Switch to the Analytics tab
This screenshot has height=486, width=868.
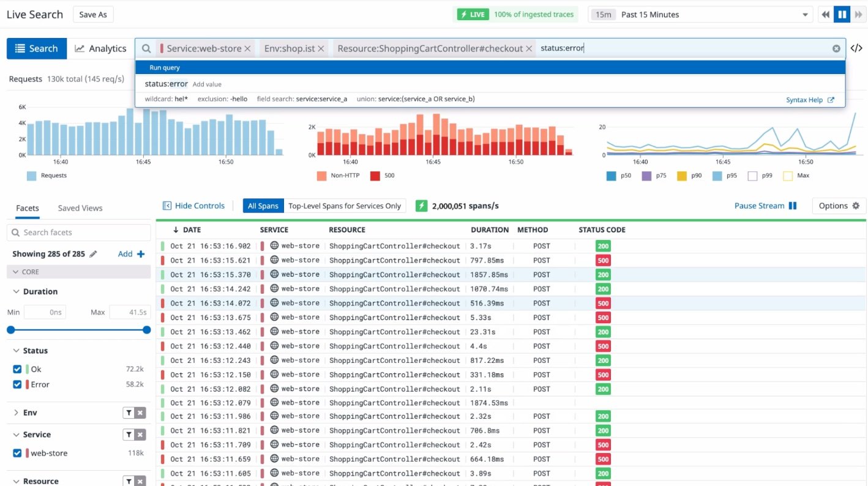100,48
